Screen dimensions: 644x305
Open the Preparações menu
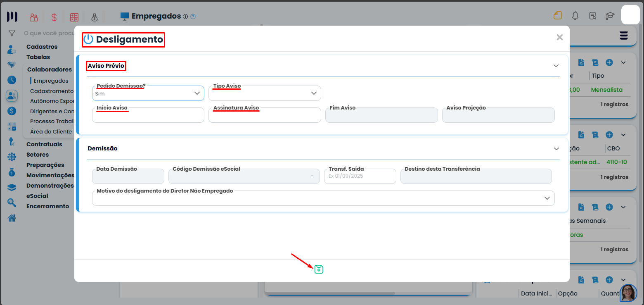[45, 165]
